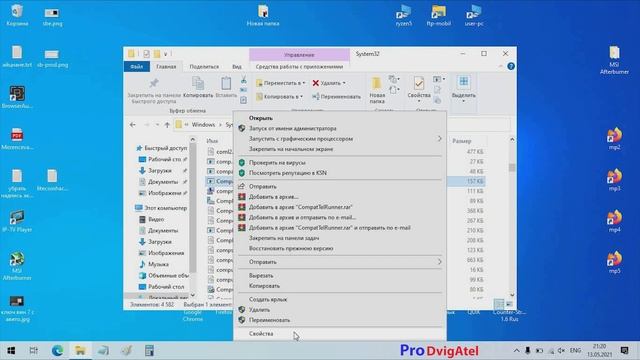Open Быстрый доступ in the navigation pane
The height and width of the screenshot is (360, 640).
(x=165, y=148)
